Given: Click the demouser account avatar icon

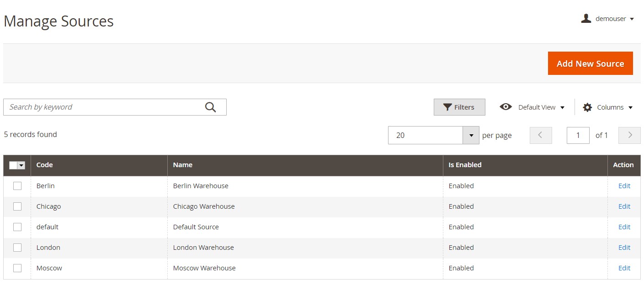Looking at the screenshot, I should (x=586, y=19).
